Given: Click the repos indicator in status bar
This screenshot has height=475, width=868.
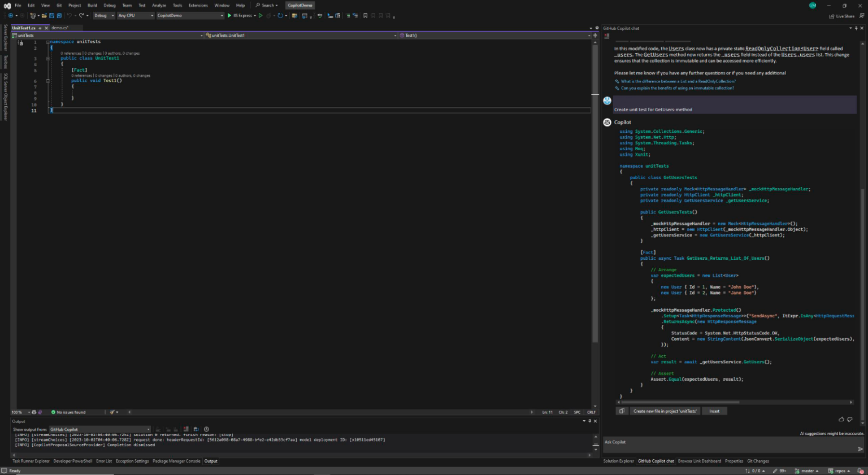Looking at the screenshot, I should [x=839, y=471].
